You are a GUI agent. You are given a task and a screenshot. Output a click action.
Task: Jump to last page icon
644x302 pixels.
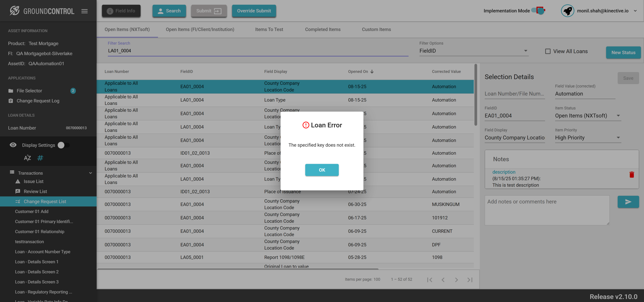tap(470, 280)
